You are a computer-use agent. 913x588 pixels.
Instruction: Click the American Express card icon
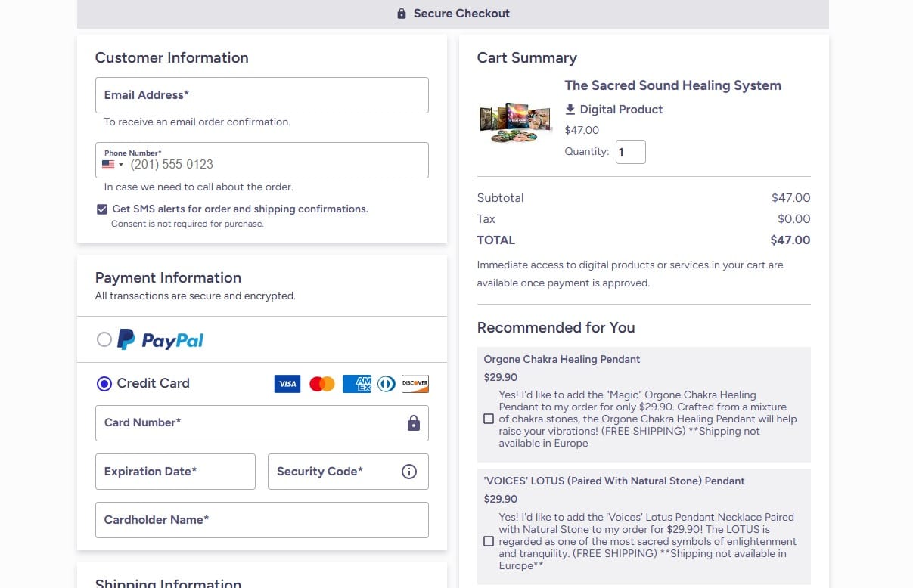pyautogui.click(x=357, y=384)
